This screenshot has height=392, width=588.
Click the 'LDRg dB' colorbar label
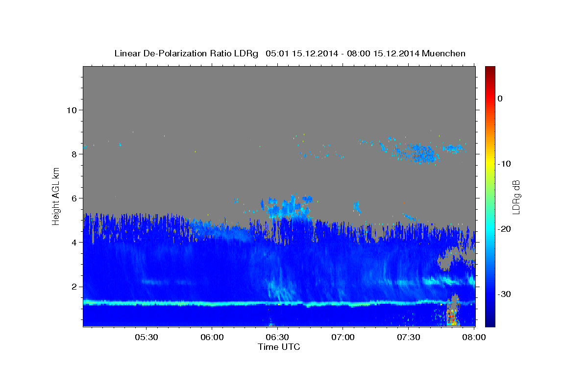(x=515, y=196)
